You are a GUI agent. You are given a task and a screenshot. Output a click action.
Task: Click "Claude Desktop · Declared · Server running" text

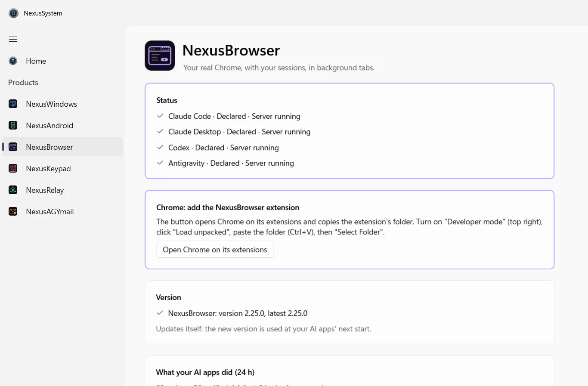pyautogui.click(x=239, y=132)
